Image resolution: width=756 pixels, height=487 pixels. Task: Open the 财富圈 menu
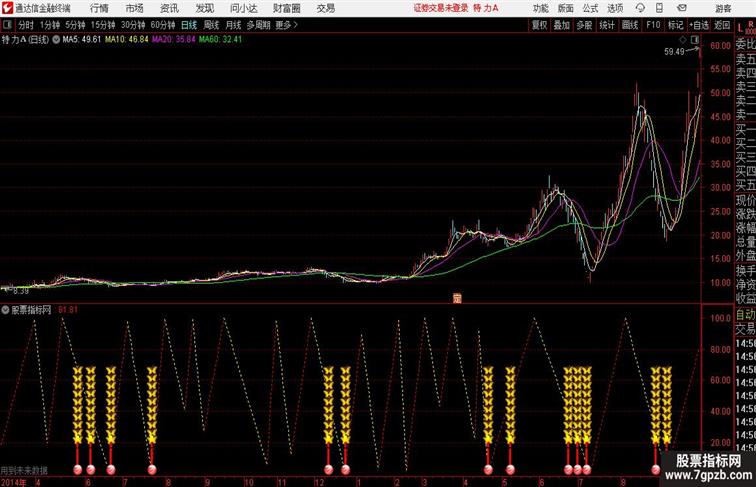pos(286,8)
